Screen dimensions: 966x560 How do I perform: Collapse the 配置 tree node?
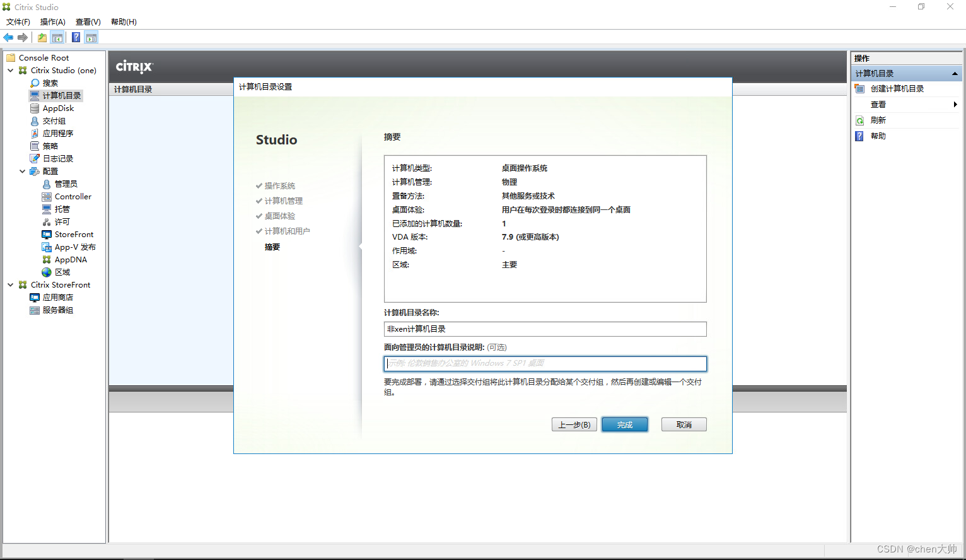click(x=23, y=172)
